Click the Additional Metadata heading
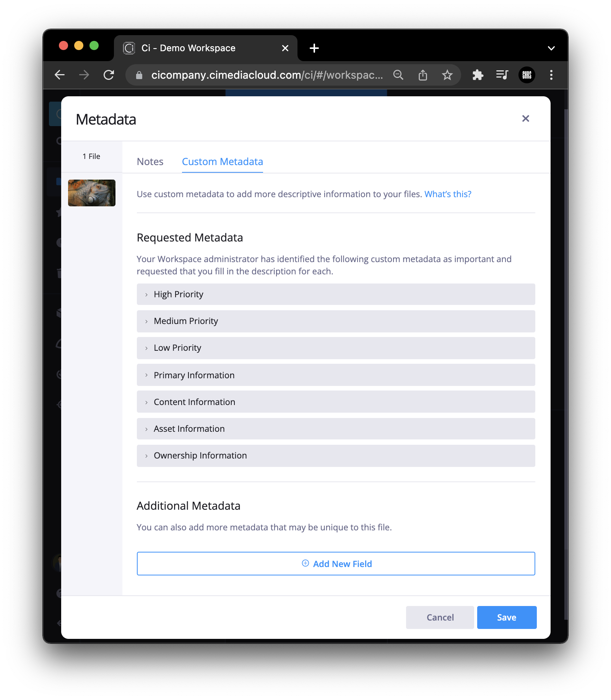This screenshot has width=611, height=700. [188, 506]
